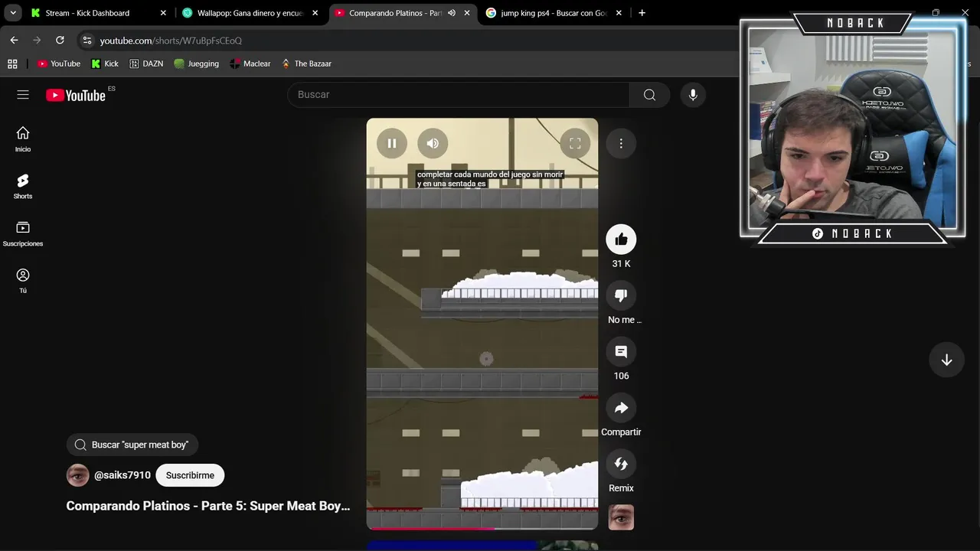Like the short with 31 K likes
The image size is (980, 551).
coord(621,240)
